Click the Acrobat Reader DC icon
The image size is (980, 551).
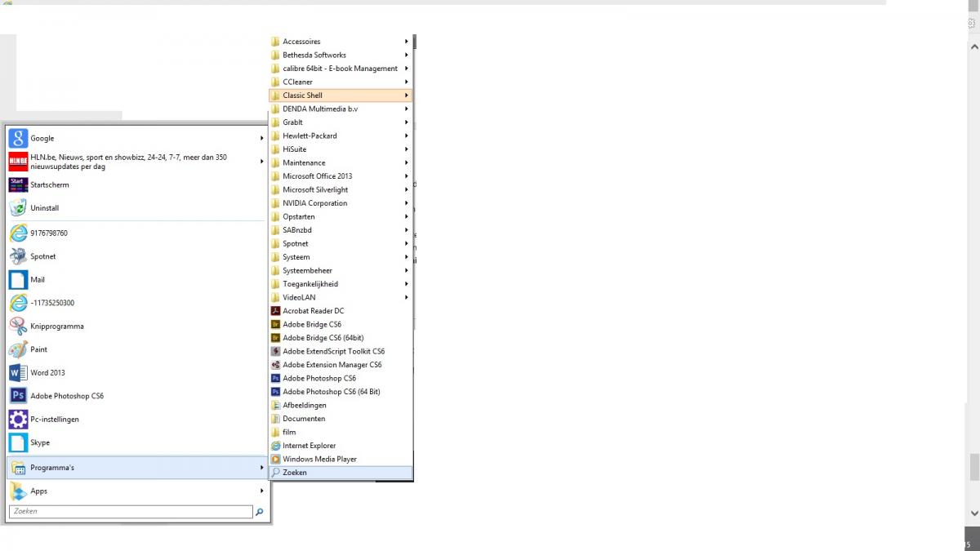[276, 311]
